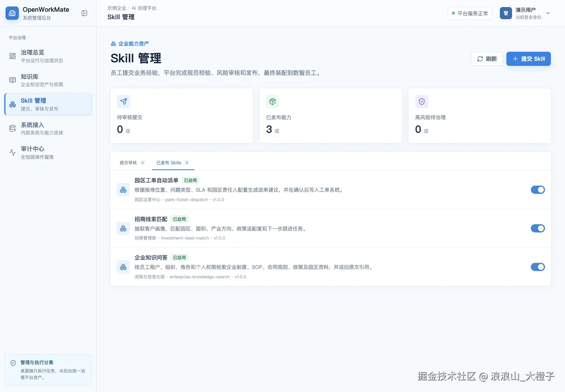Go to 审计中心 menu item
Image resolution: width=565 pixels, height=392 pixels.
pyautogui.click(x=48, y=152)
